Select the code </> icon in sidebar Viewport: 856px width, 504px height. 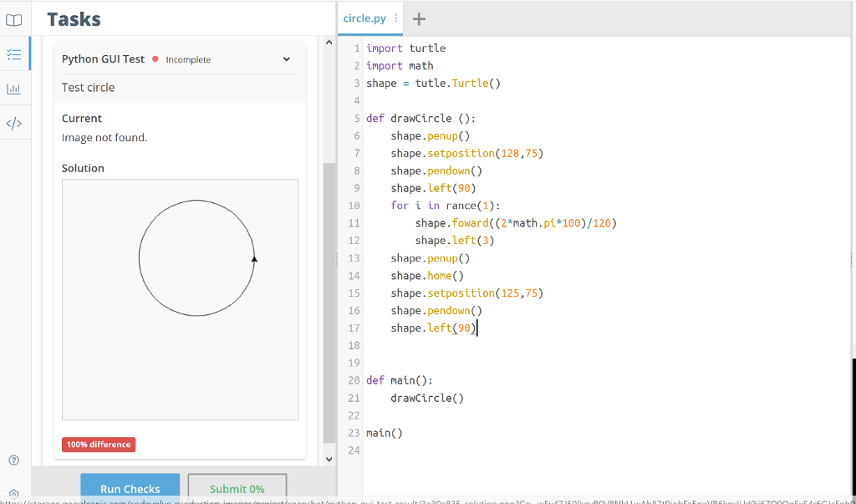(14, 123)
